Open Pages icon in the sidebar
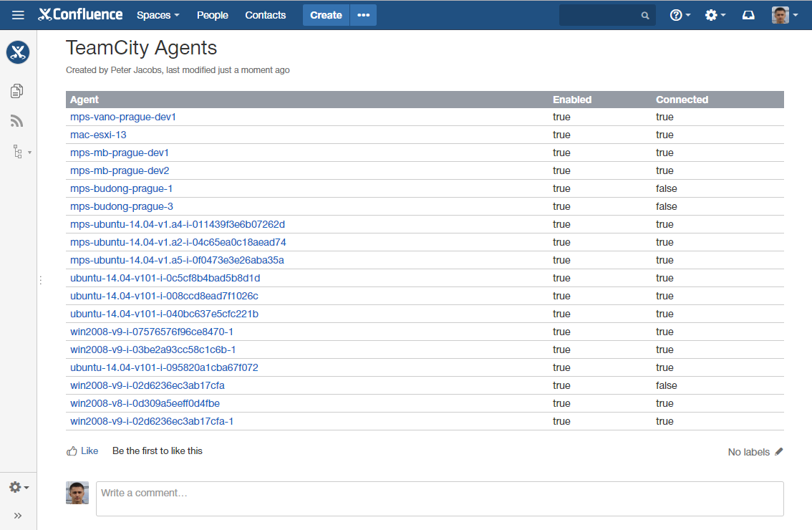Viewport: 812px width, 530px height. pyautogui.click(x=17, y=90)
